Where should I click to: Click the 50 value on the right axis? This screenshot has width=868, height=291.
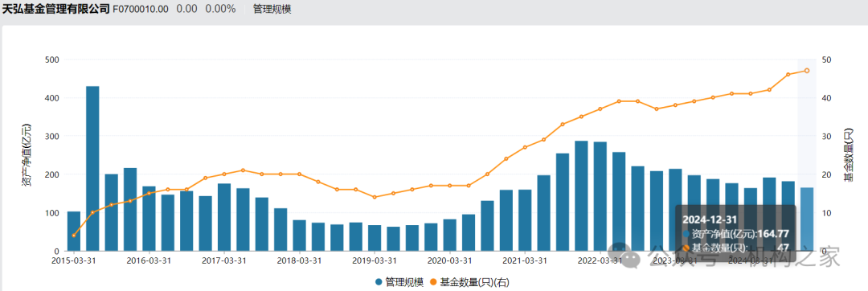coord(826,59)
